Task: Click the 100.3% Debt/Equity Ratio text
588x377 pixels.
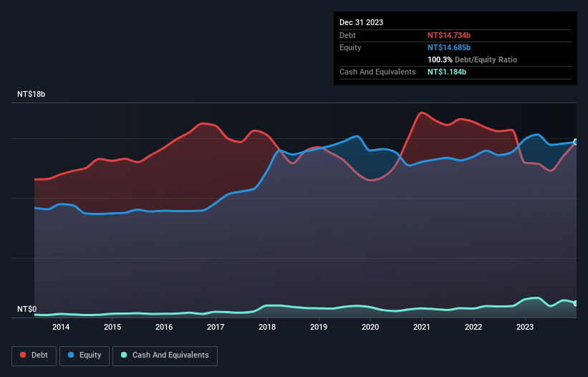Action: [472, 59]
